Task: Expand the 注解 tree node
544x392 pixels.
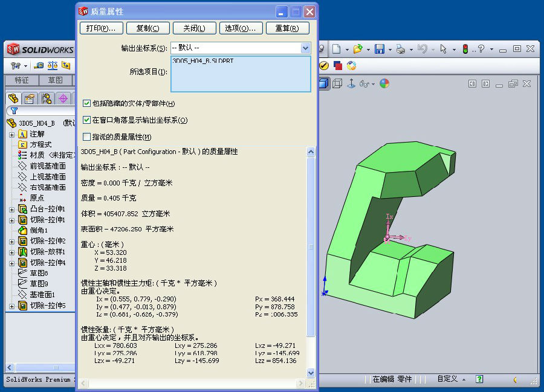Action: (x=11, y=134)
